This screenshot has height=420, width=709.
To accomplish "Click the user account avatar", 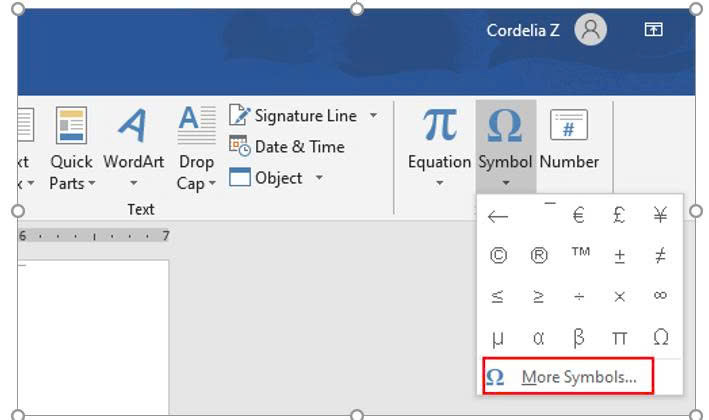I will (590, 30).
